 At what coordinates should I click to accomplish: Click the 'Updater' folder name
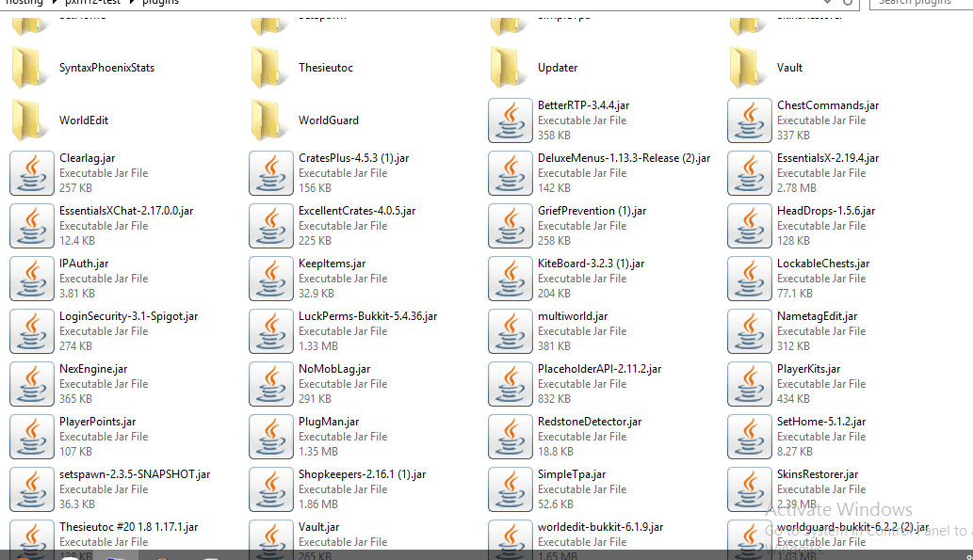[x=558, y=68]
